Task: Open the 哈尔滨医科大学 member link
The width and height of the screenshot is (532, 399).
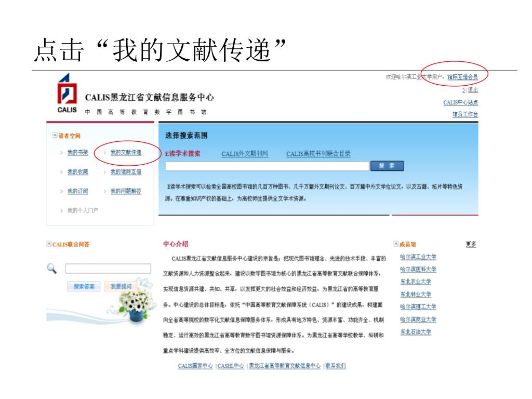Action: click(418, 270)
